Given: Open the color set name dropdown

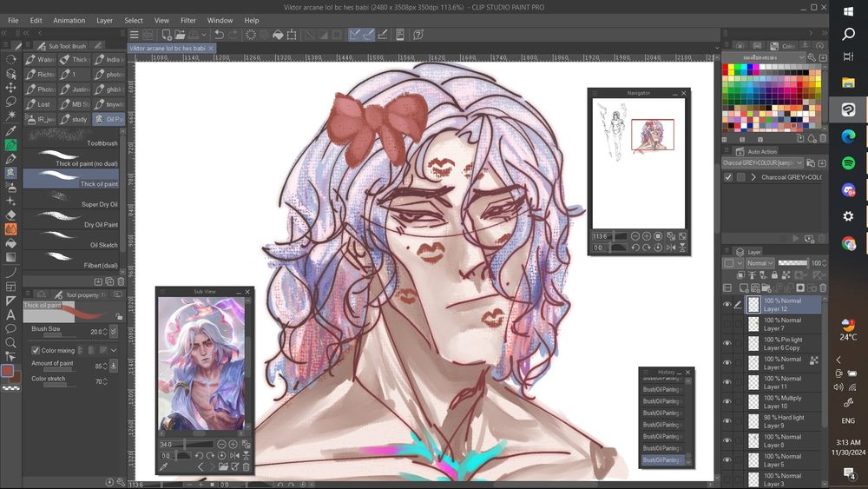Looking at the screenshot, I should 766,57.
